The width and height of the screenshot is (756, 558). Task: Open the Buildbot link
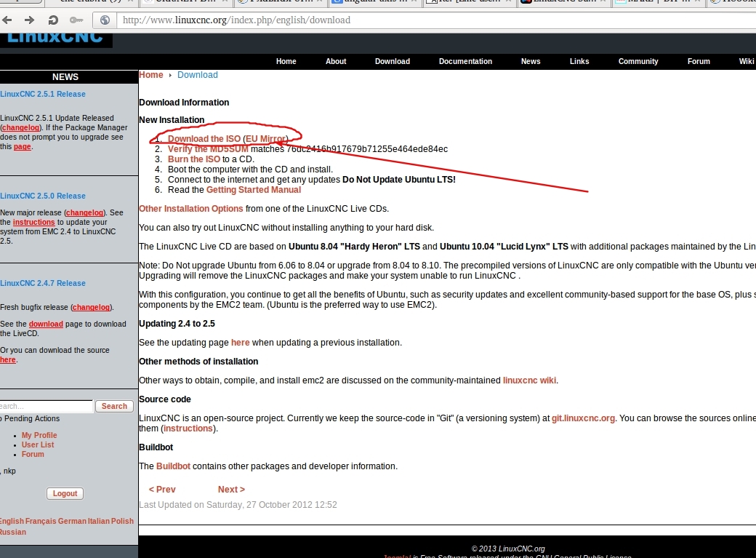tap(173, 466)
